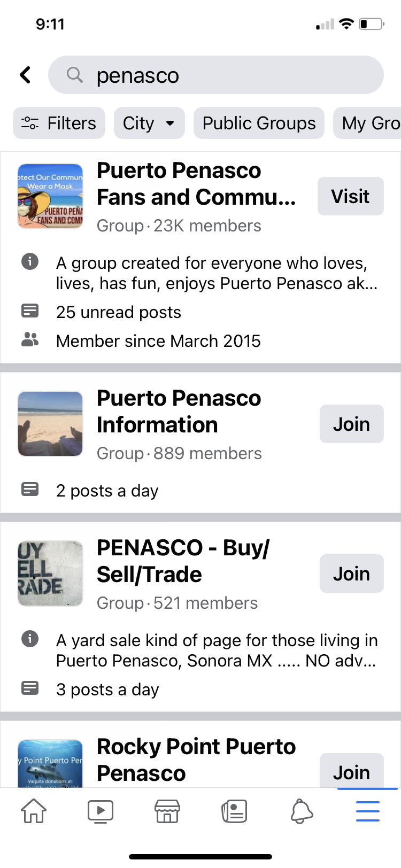
Task: Expand the City dropdown filter
Action: [149, 123]
